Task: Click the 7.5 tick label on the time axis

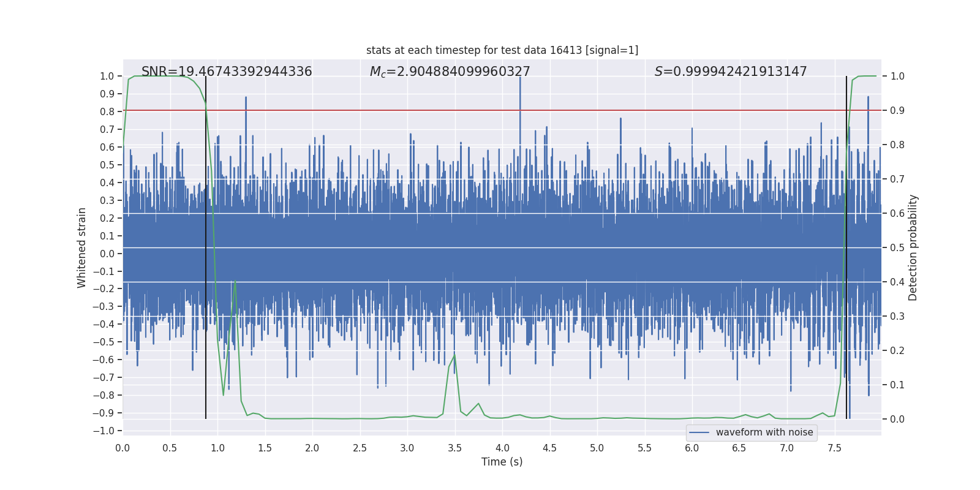Action: 834,448
